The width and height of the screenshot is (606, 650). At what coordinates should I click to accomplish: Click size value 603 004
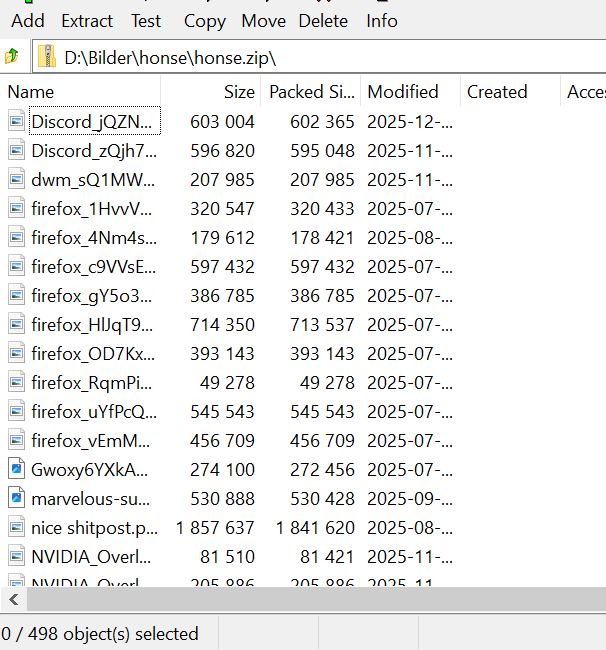222,121
